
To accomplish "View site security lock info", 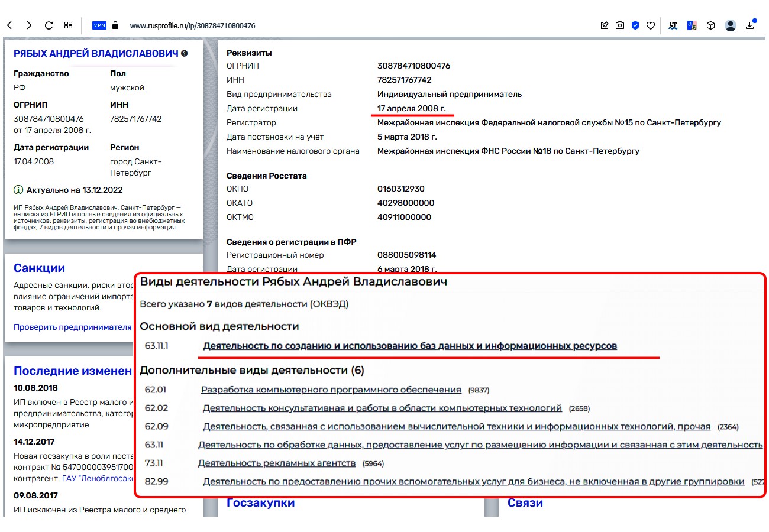I will click(x=115, y=25).
